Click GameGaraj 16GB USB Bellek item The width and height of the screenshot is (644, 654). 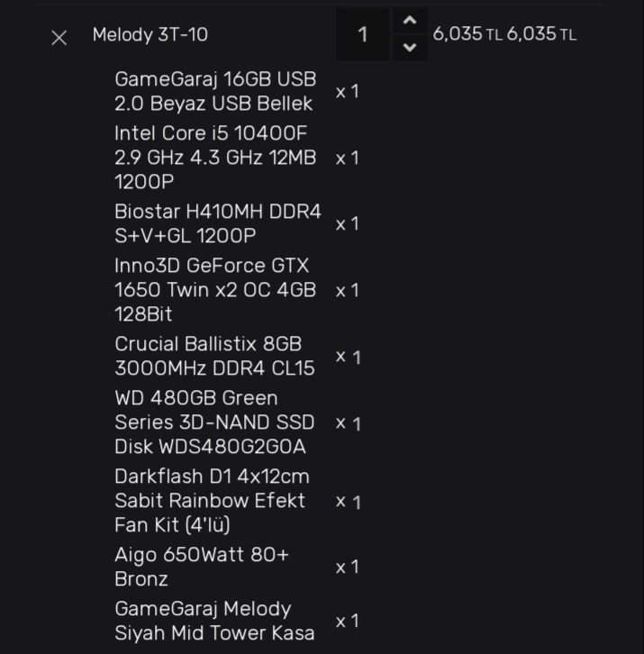(215, 91)
